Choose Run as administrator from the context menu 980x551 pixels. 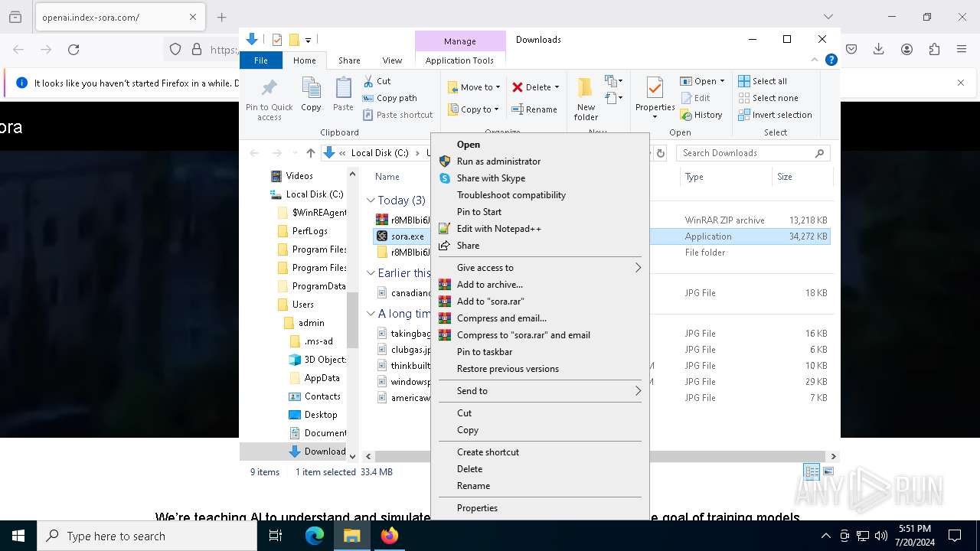(540, 161)
